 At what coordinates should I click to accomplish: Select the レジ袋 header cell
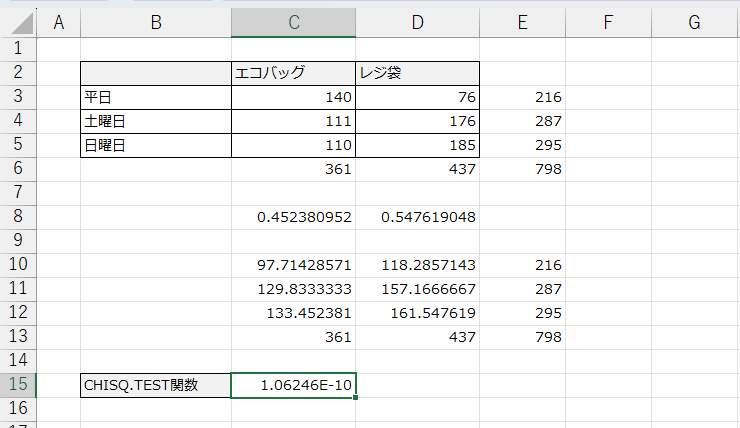tap(417, 73)
